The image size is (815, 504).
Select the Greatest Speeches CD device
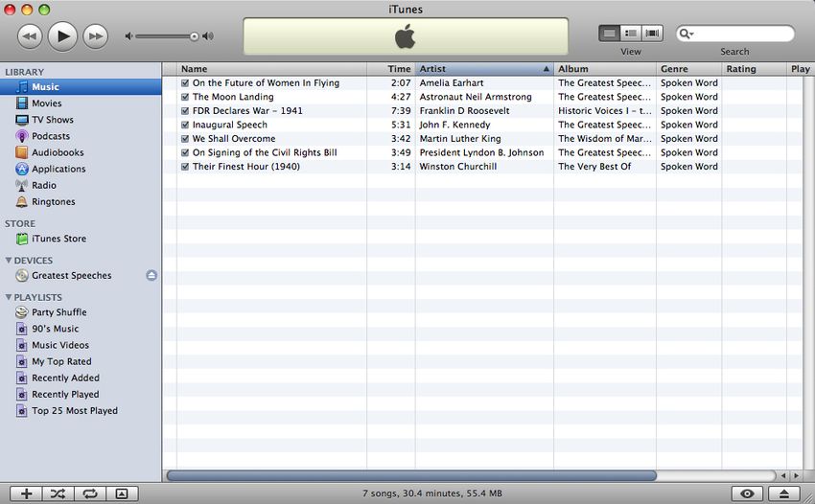pyautogui.click(x=72, y=275)
